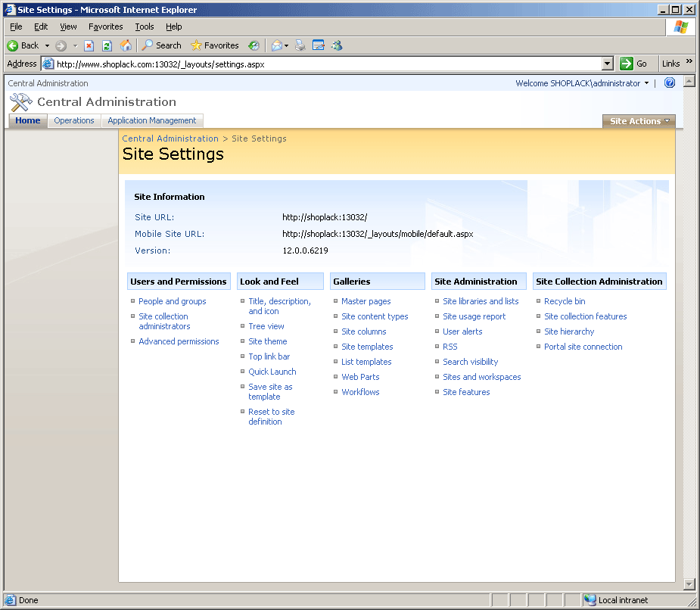Open the Recycle bin link

(x=565, y=301)
